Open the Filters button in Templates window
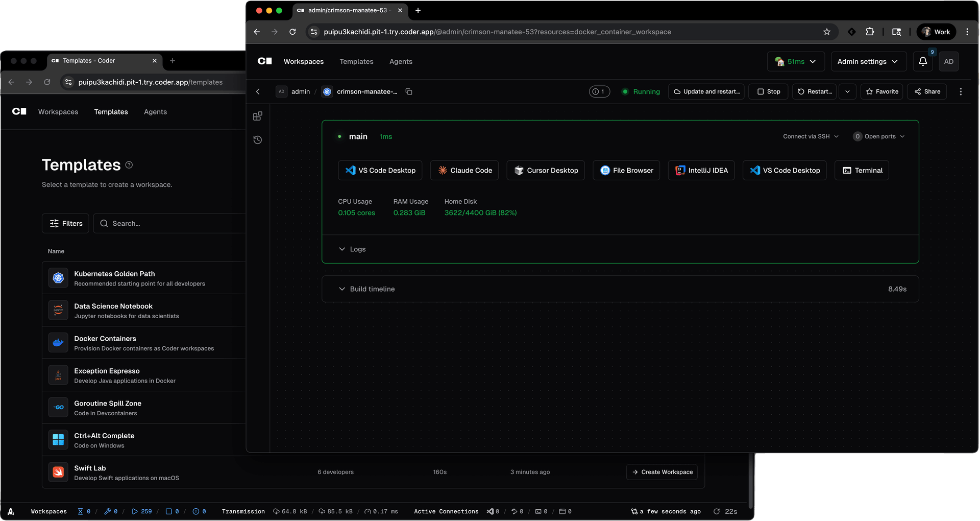Screen dimensions: 980x521 coord(65,223)
